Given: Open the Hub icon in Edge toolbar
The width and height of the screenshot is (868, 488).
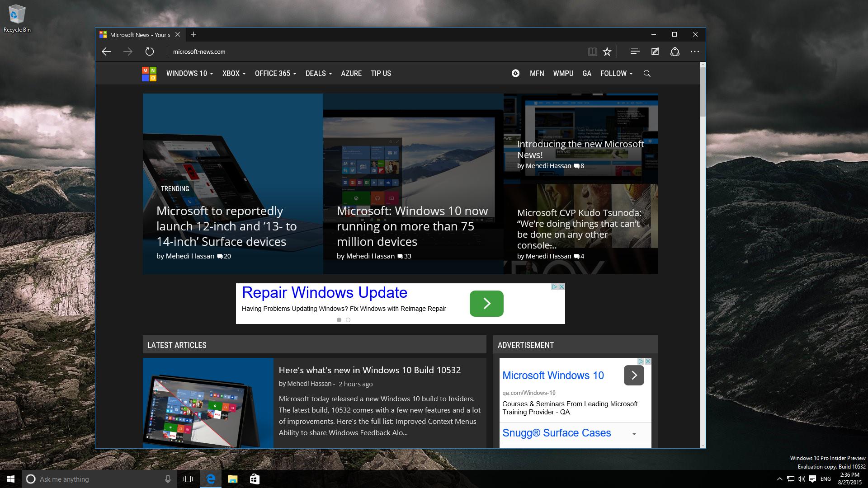Looking at the screenshot, I should 635,52.
